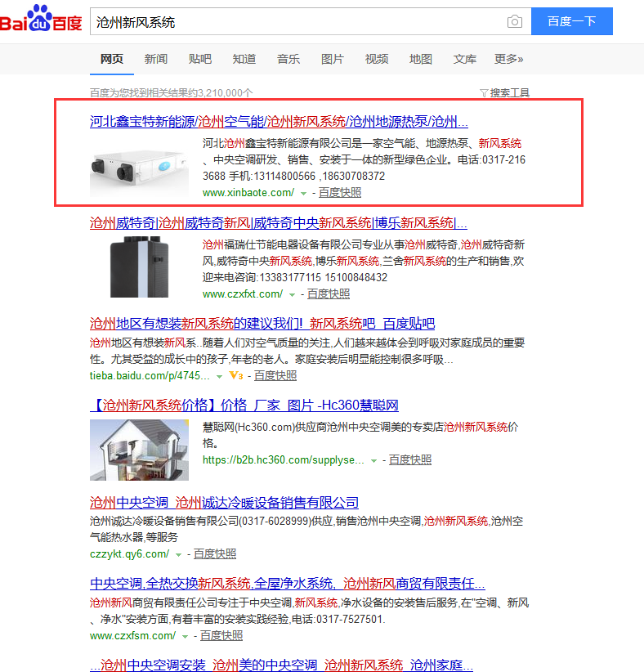Select the 网页 tab
Screen dimensions: 644x672
(112, 59)
